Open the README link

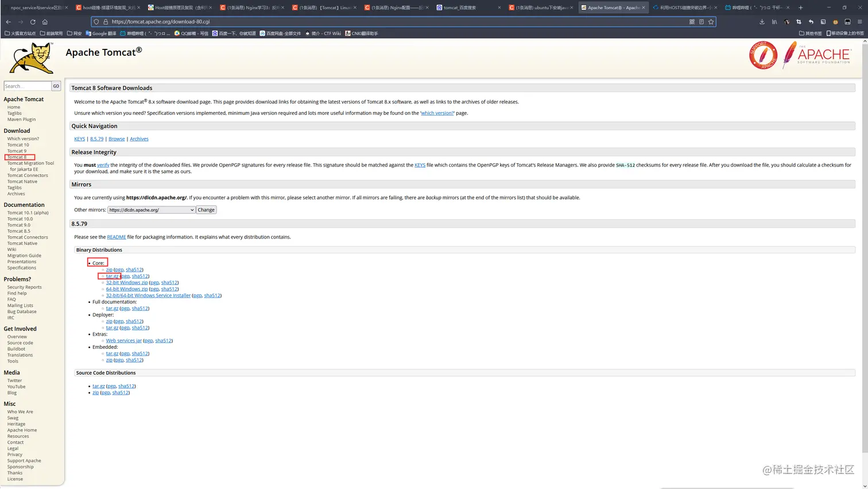[116, 237]
